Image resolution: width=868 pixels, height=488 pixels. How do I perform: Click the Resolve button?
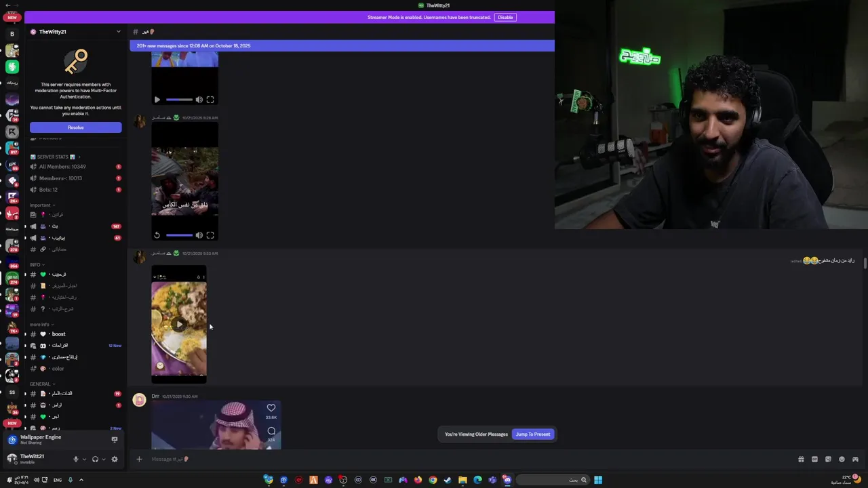pyautogui.click(x=75, y=127)
